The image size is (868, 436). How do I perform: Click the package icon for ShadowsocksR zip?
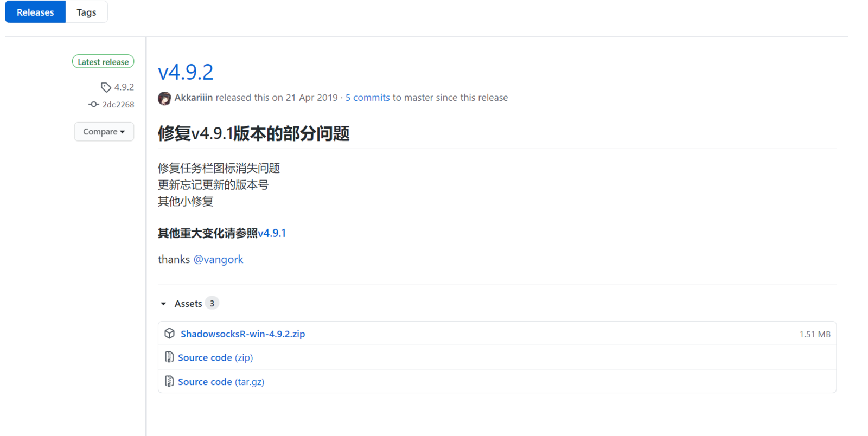click(x=170, y=334)
